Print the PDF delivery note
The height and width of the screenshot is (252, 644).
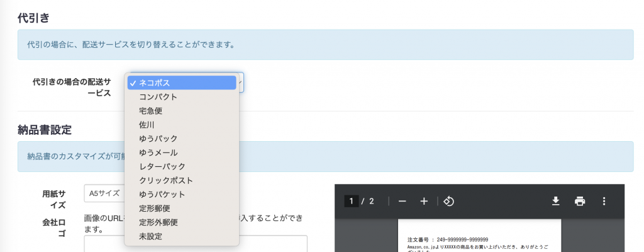tap(579, 201)
